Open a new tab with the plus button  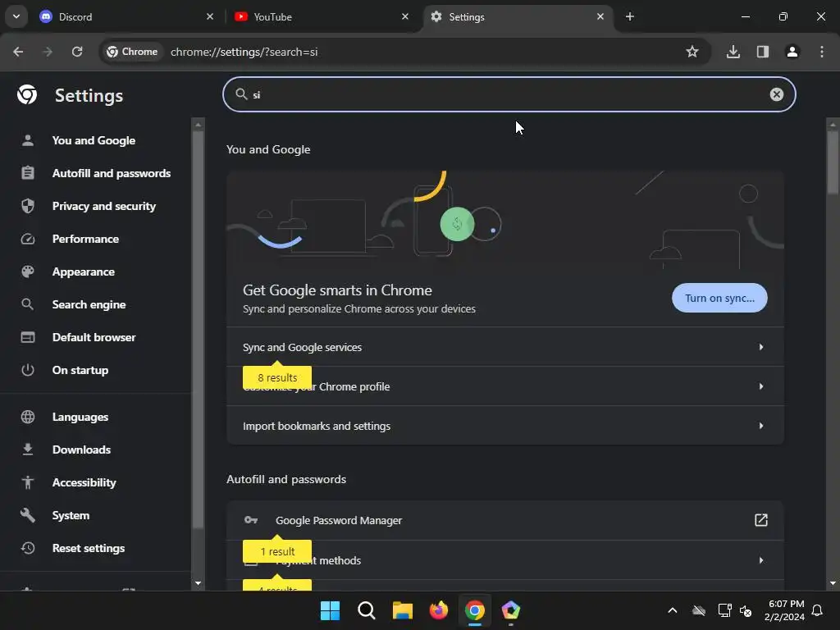click(630, 16)
